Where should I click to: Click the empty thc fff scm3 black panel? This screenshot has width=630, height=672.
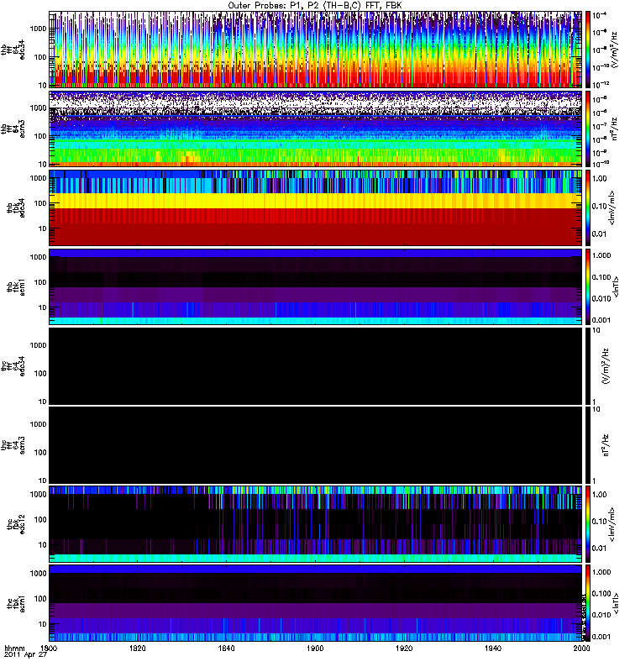tap(316, 445)
